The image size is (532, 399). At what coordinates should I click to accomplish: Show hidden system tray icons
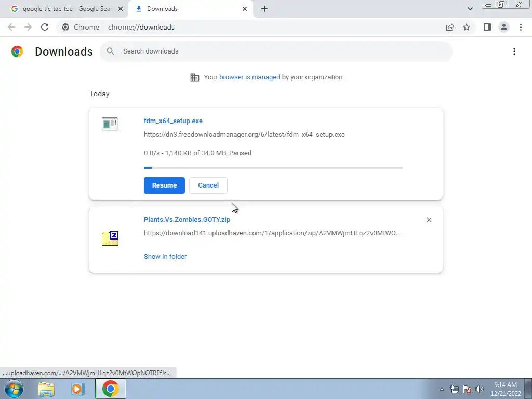tap(442, 389)
